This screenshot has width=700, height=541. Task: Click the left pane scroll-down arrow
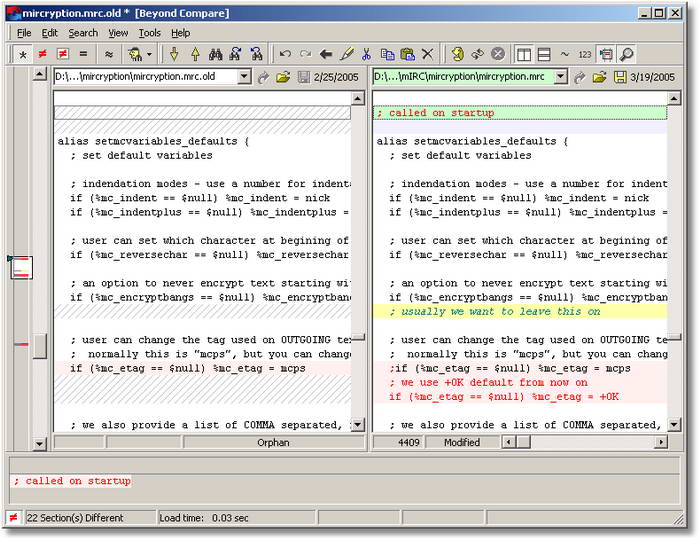click(x=358, y=424)
